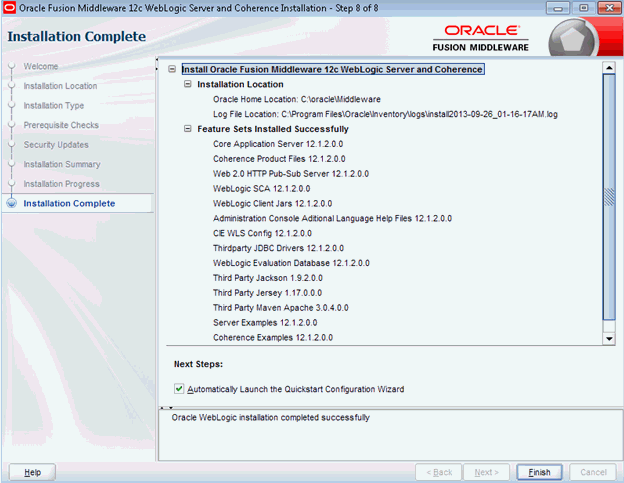The image size is (624, 483).
Task: Select the Security Updates step
Action: (x=56, y=144)
